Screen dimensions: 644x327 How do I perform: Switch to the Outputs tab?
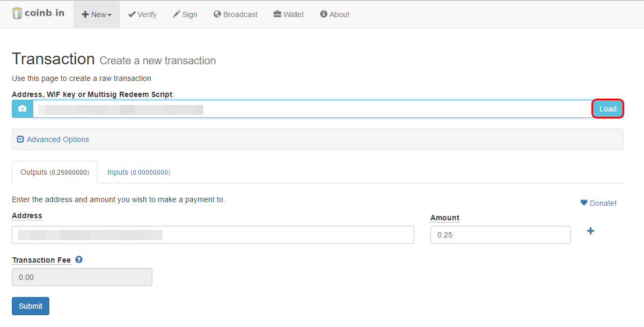(x=55, y=172)
